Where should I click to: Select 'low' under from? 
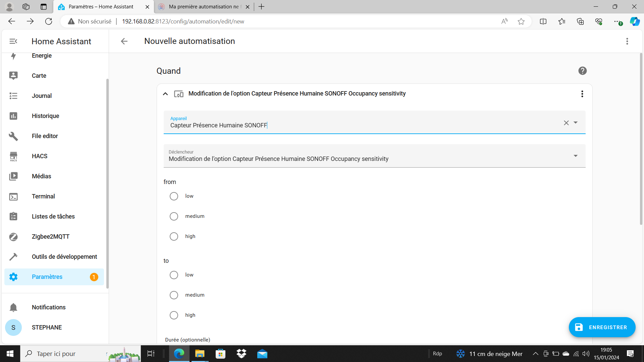(x=174, y=196)
